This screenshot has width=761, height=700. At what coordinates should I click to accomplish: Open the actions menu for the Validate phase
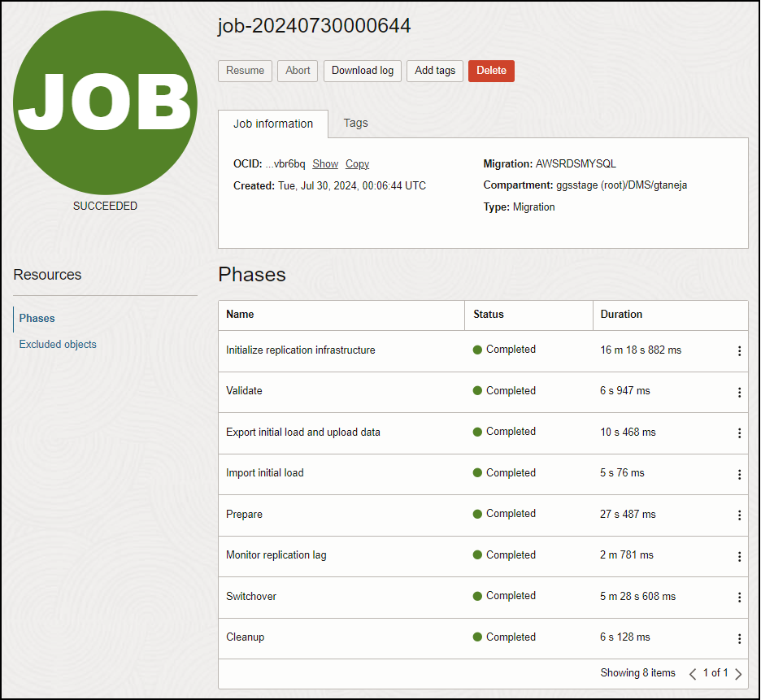pyautogui.click(x=739, y=391)
